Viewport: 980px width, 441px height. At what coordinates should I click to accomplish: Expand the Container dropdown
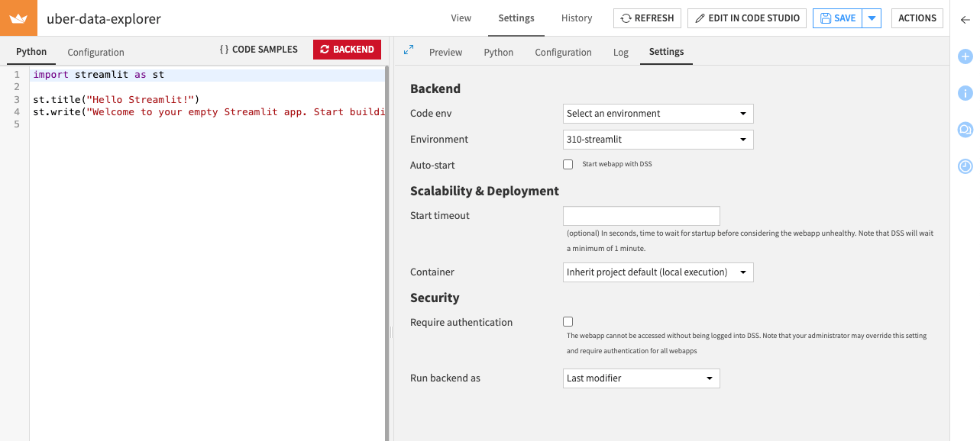[x=658, y=272]
